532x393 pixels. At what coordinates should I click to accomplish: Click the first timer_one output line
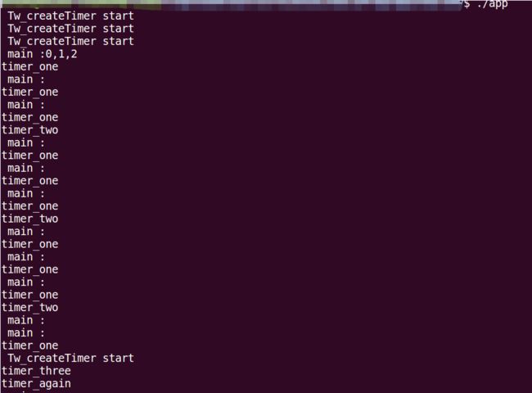pyautogui.click(x=29, y=67)
